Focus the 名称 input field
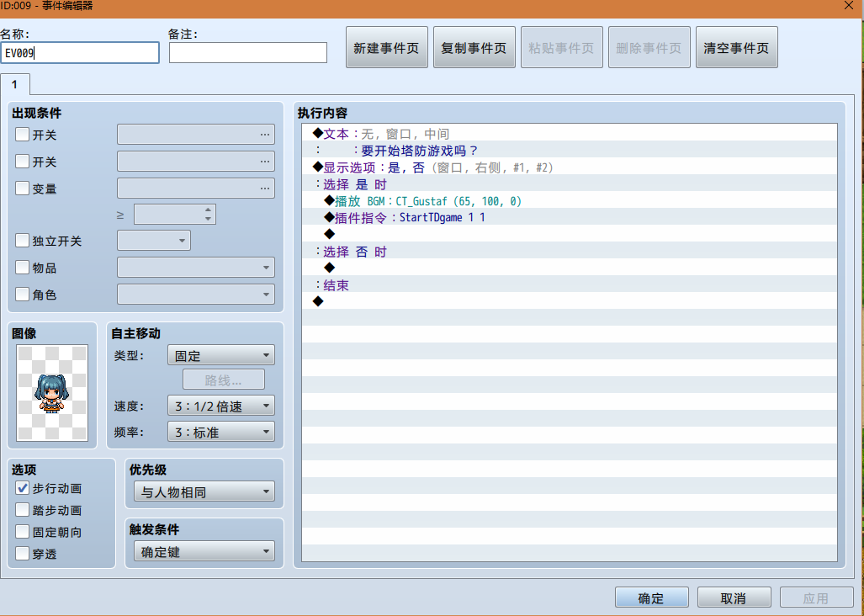The image size is (864, 616). click(80, 53)
